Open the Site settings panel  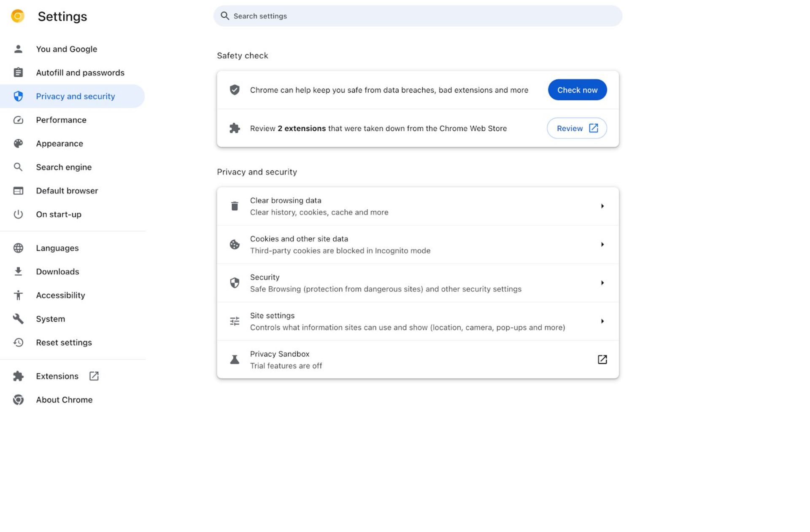[418, 321]
